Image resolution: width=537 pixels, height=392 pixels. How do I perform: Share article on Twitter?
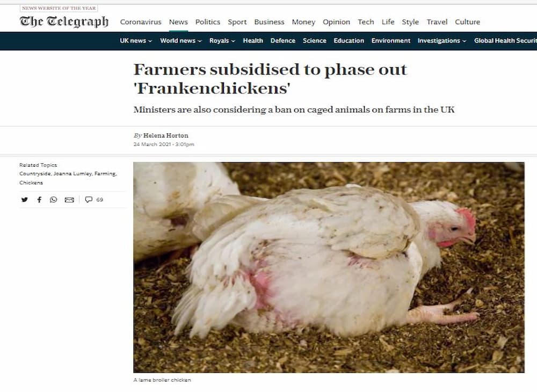24,200
